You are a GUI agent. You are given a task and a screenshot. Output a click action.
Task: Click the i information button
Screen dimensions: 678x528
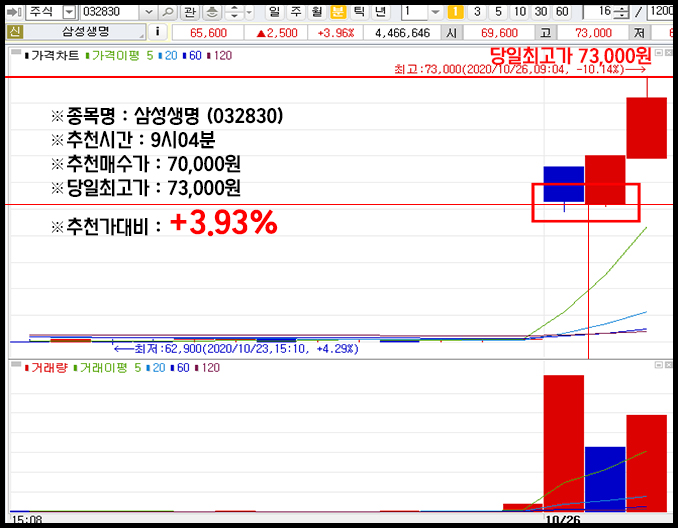[157, 32]
